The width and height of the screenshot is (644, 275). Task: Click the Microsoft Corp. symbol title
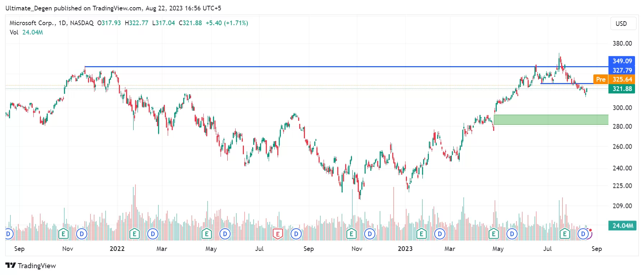pos(33,23)
